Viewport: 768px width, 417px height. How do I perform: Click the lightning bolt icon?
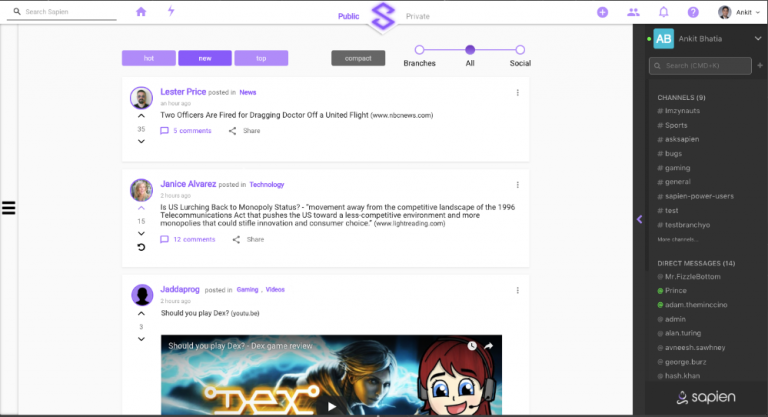coord(171,11)
